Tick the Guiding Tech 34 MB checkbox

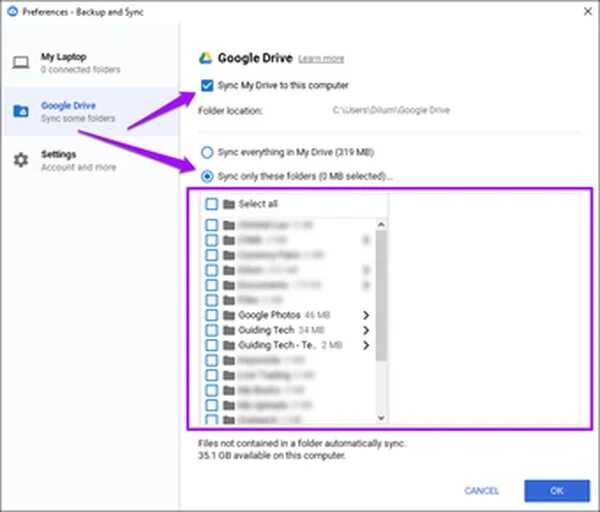click(212, 330)
